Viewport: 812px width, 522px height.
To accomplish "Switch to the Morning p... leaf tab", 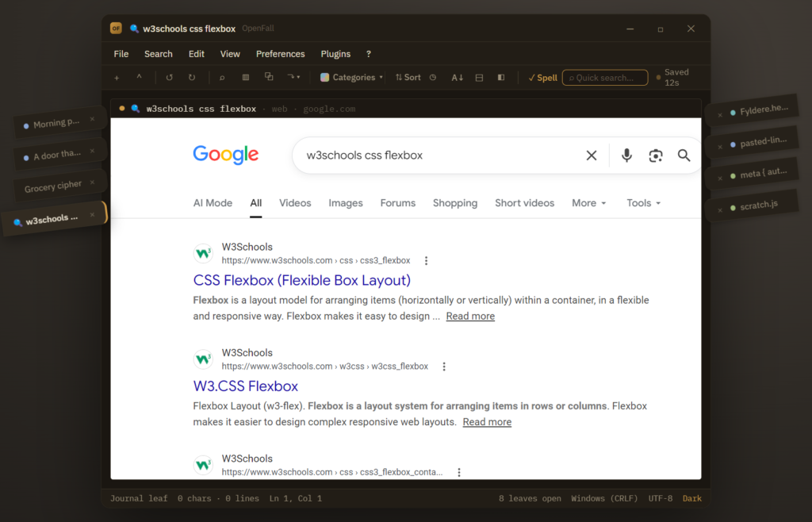I will pos(56,124).
